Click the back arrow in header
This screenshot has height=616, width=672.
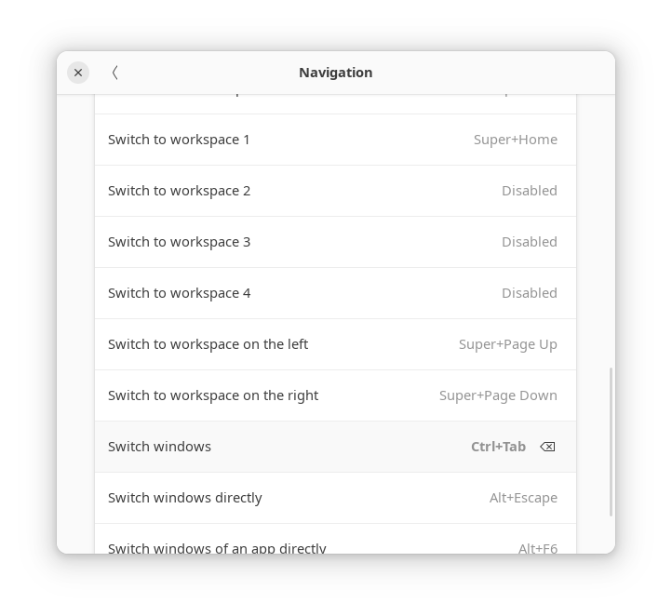pos(114,73)
